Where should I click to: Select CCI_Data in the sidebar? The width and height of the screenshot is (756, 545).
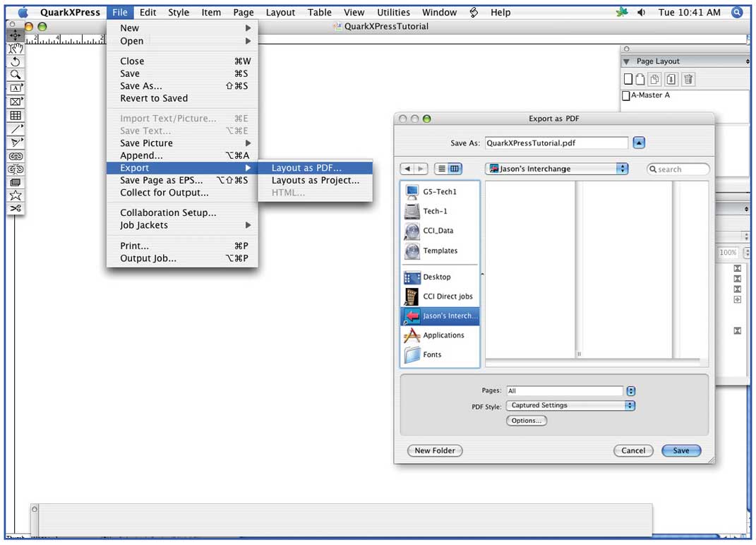click(x=440, y=231)
